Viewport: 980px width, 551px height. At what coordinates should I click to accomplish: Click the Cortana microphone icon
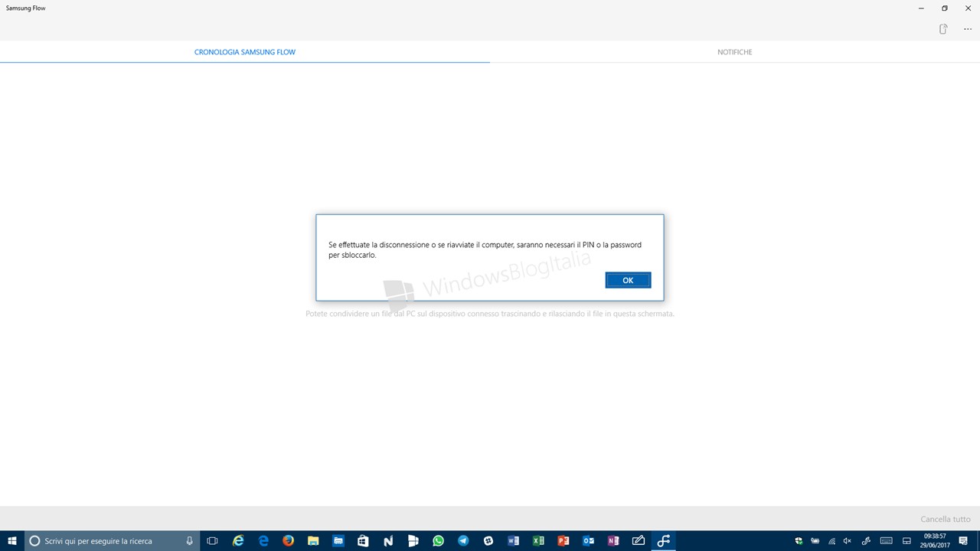tap(189, 541)
